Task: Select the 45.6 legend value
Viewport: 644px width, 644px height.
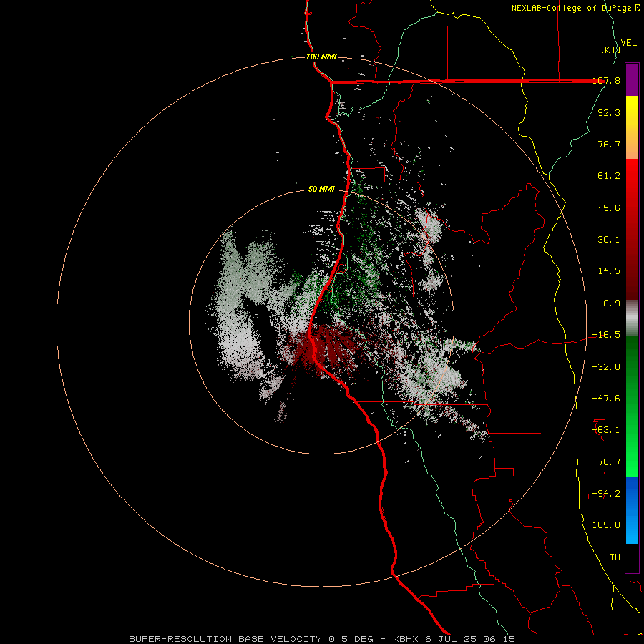Action: click(x=609, y=208)
